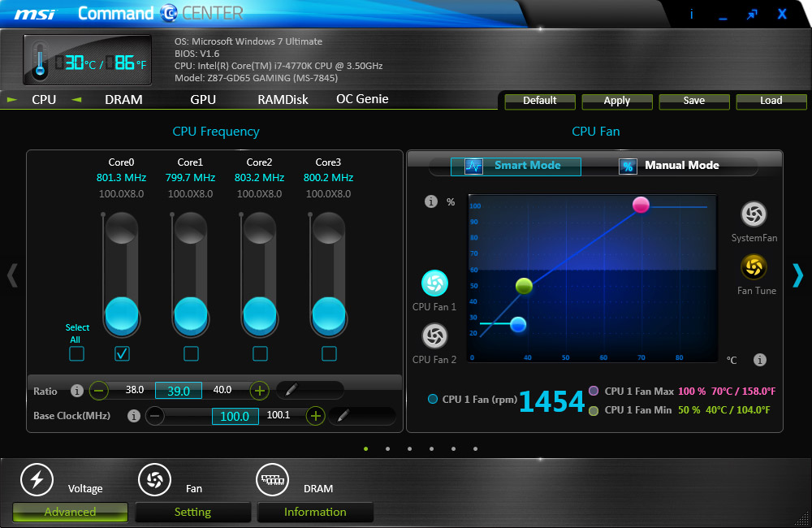
Task: Click the info icon next to Base Clock
Action: pos(135,416)
